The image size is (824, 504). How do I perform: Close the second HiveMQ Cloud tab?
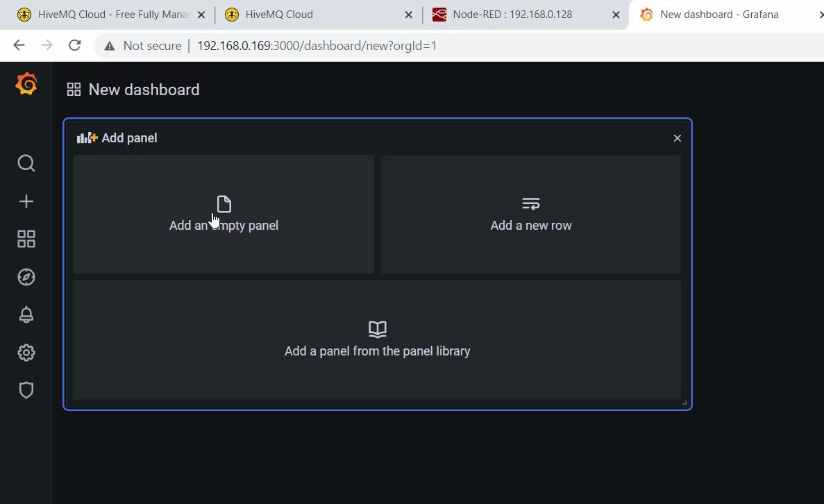[408, 15]
